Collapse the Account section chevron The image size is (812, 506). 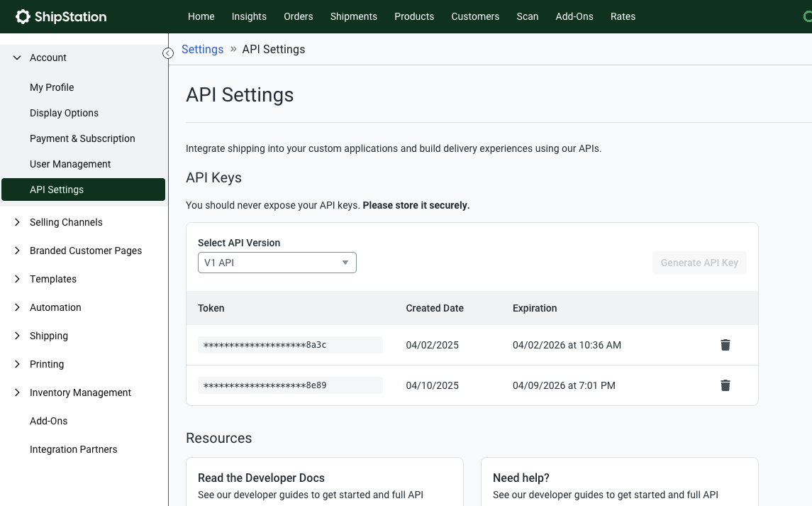coord(18,57)
